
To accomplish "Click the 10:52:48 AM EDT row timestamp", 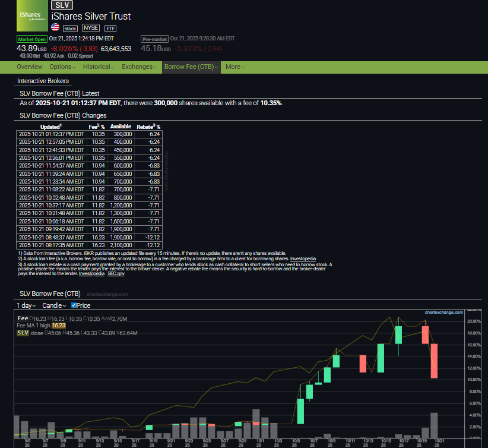I will pyautogui.click(x=51, y=197).
